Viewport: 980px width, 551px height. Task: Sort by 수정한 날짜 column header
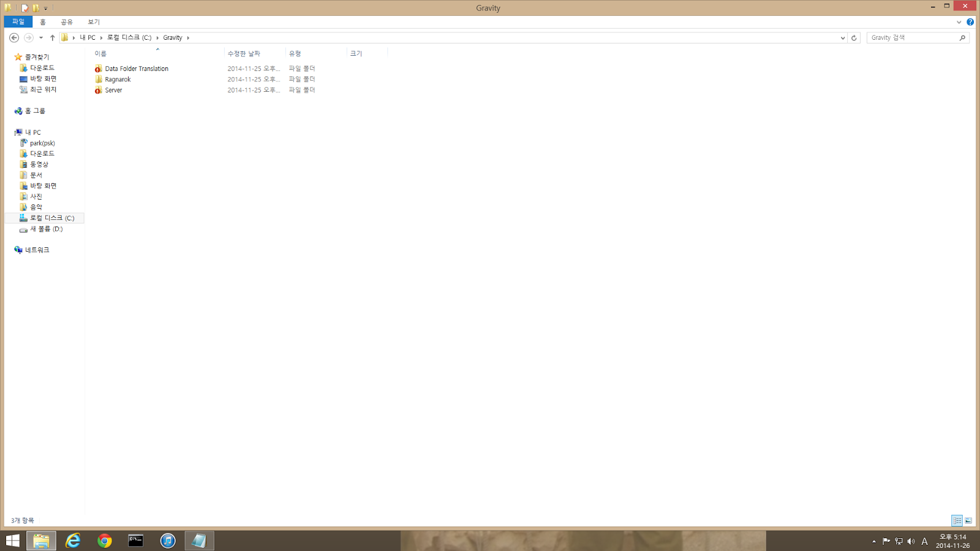(255, 54)
